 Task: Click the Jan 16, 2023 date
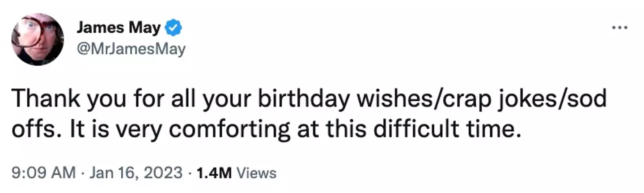(136, 173)
